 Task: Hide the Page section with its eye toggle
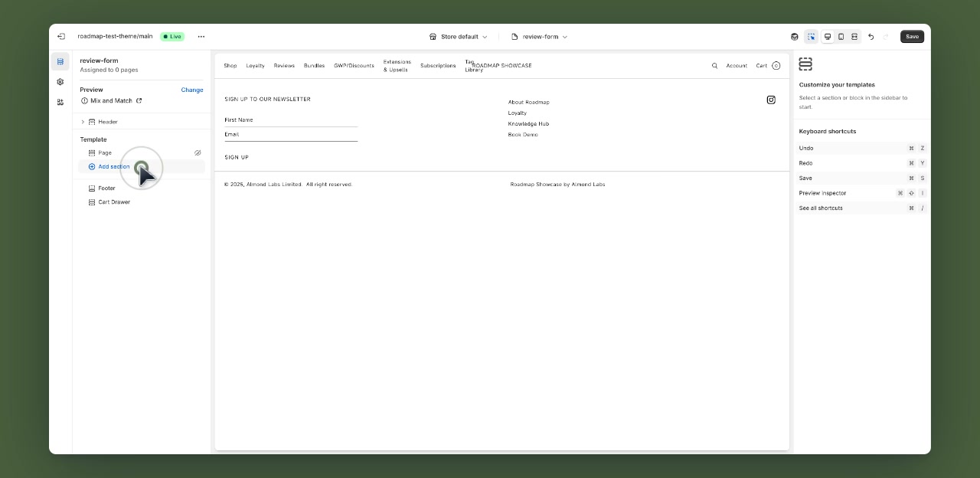(198, 152)
